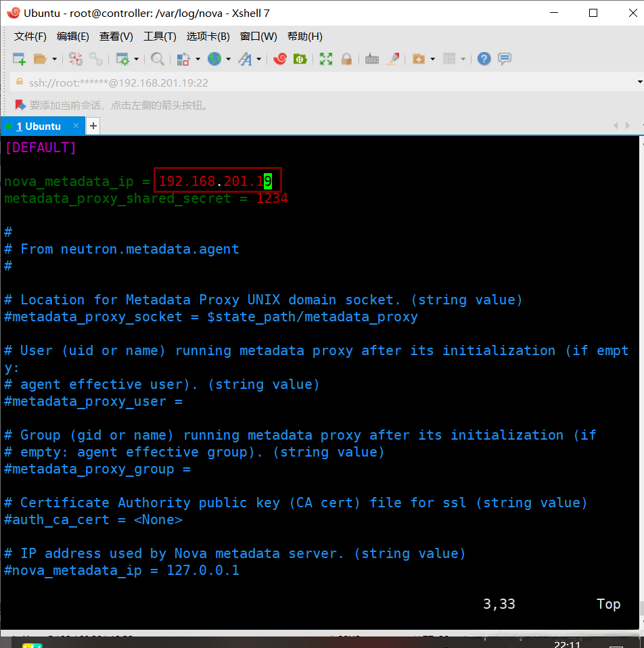Toggle fullscreen mode icon

coord(326,59)
